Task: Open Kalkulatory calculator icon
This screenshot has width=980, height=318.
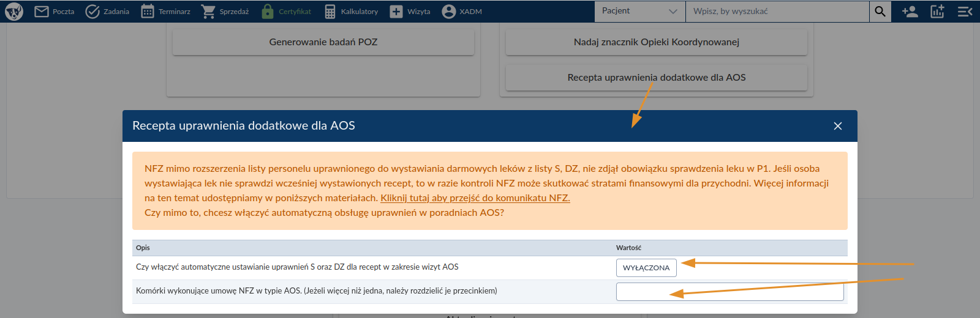Action: click(330, 12)
